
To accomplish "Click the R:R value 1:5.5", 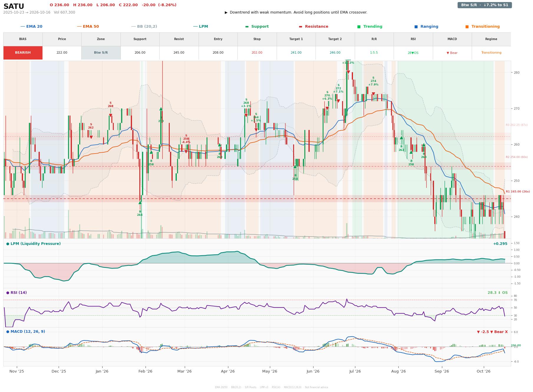I will click(374, 53).
